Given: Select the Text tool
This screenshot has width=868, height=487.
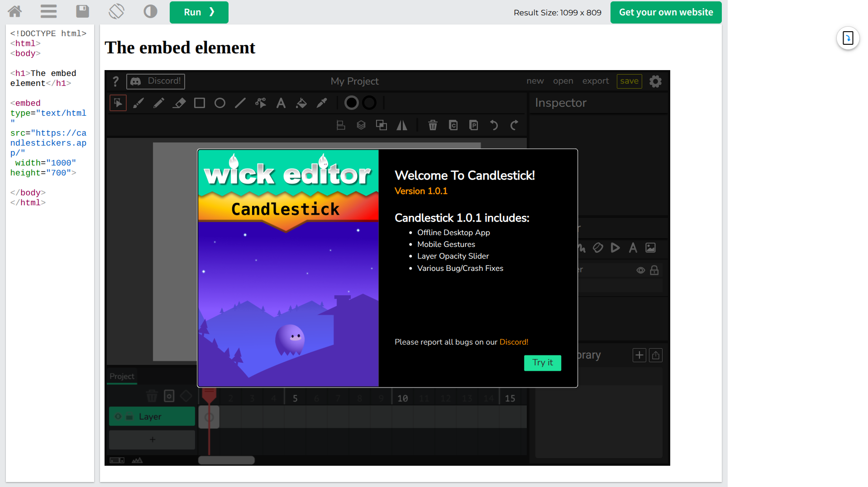Looking at the screenshot, I should (x=281, y=103).
